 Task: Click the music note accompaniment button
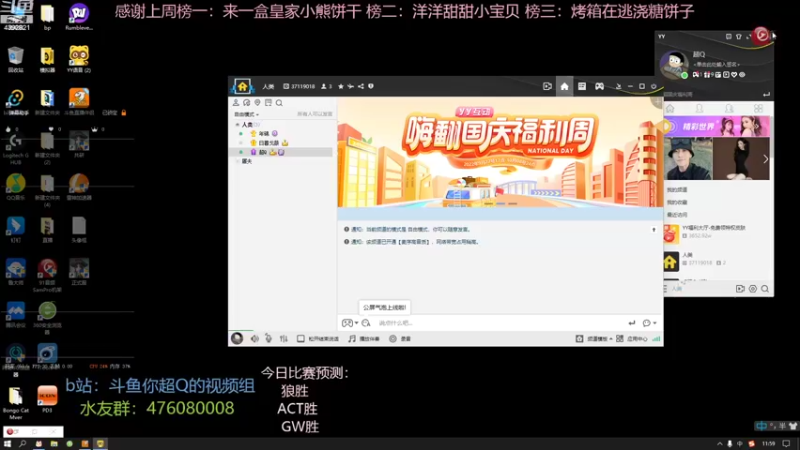pyautogui.click(x=364, y=339)
